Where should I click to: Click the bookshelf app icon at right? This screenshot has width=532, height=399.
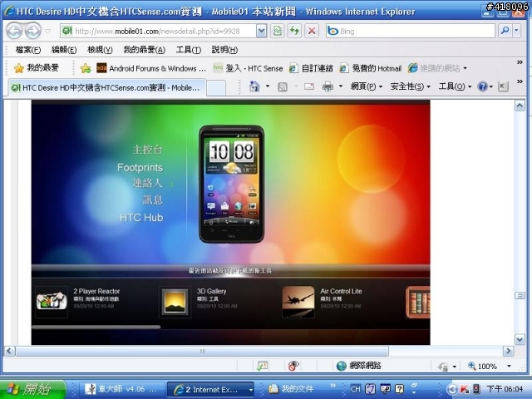click(418, 302)
